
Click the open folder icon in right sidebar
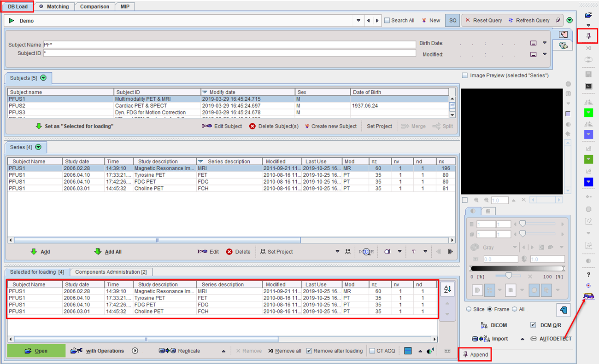tap(588, 15)
